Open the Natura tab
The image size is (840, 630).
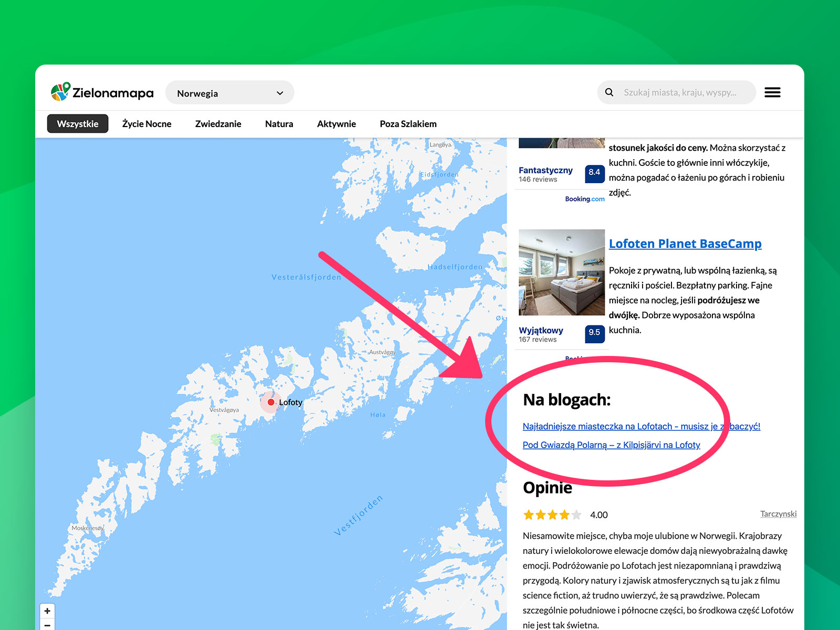pos(279,124)
